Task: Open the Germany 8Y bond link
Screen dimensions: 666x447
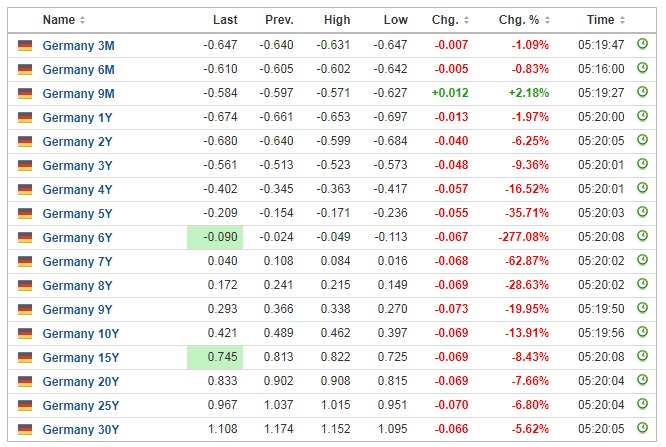Action: [x=77, y=286]
